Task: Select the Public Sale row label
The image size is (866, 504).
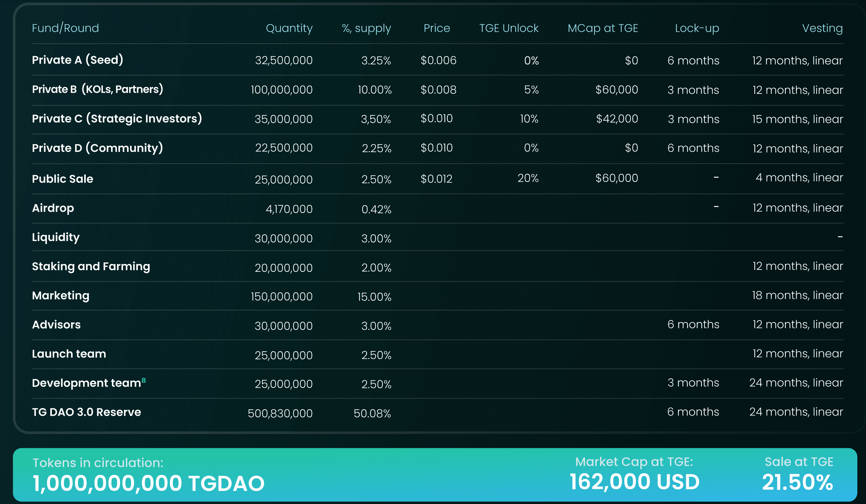Action: [63, 179]
